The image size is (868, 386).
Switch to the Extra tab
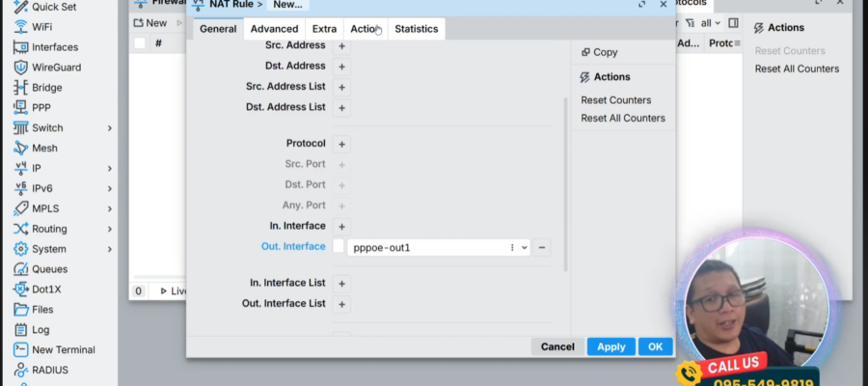pyautogui.click(x=324, y=29)
